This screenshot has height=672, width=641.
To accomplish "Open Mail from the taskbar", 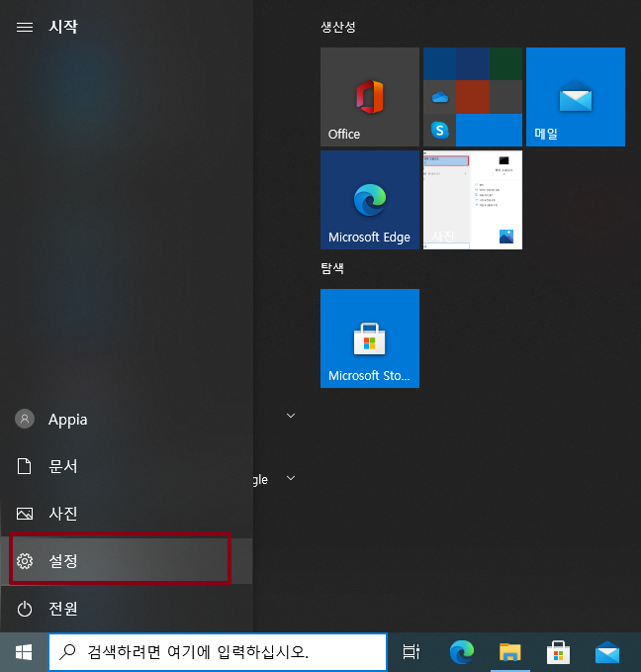I will point(607,652).
